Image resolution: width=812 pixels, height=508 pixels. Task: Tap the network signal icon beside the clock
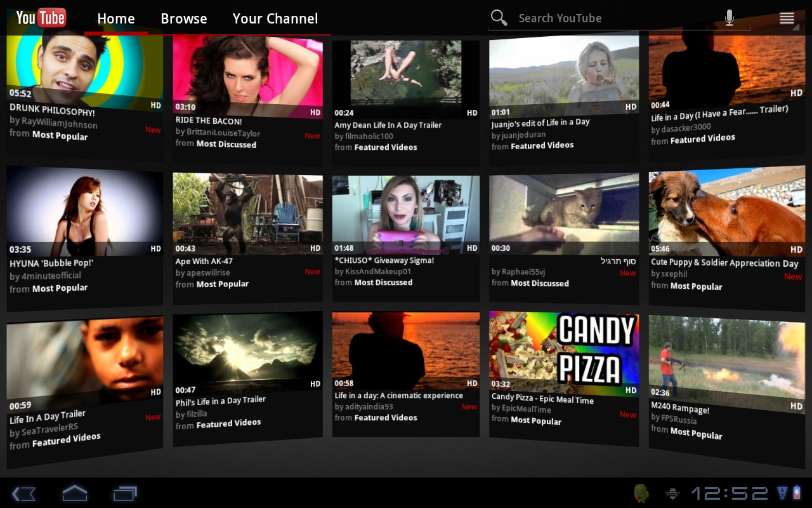(x=782, y=493)
